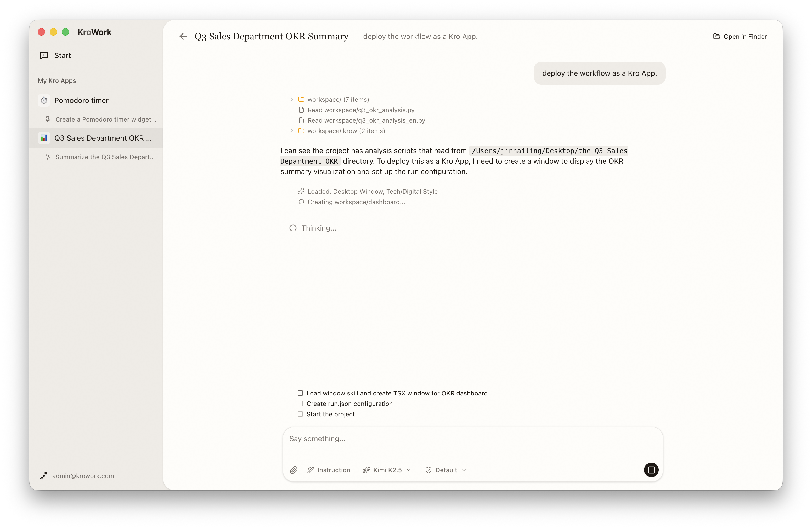This screenshot has width=812, height=529.
Task: Click pin icon beside Create a Pomodoro timer widget
Action: [x=48, y=119]
